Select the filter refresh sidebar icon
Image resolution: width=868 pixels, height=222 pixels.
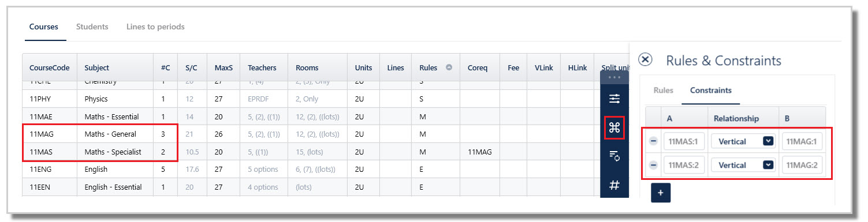[x=614, y=156]
